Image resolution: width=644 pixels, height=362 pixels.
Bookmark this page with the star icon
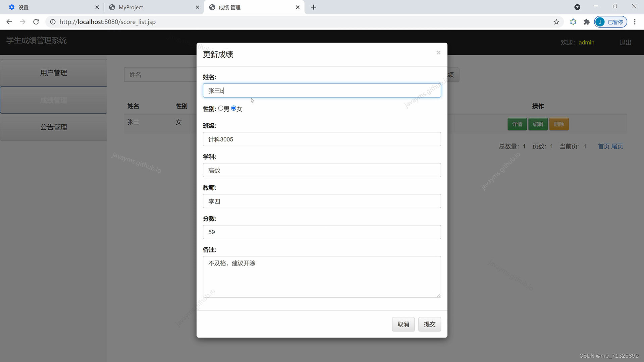click(x=556, y=22)
